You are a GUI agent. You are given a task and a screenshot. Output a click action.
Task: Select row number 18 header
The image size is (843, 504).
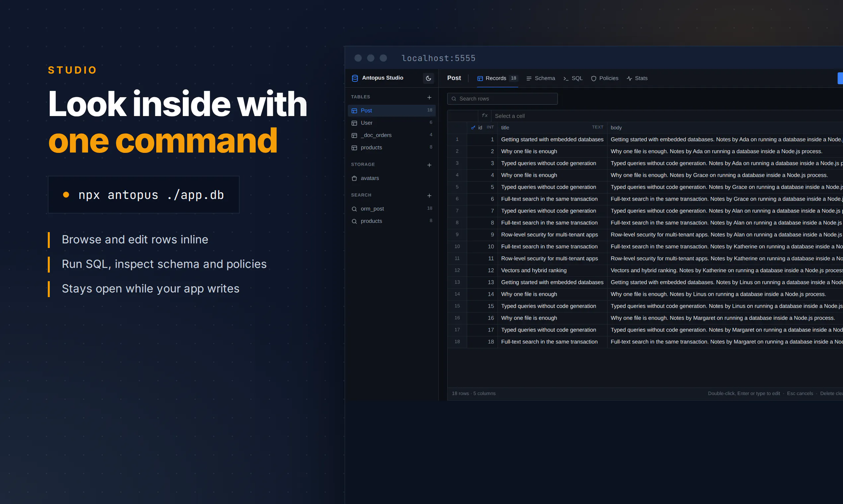point(457,342)
